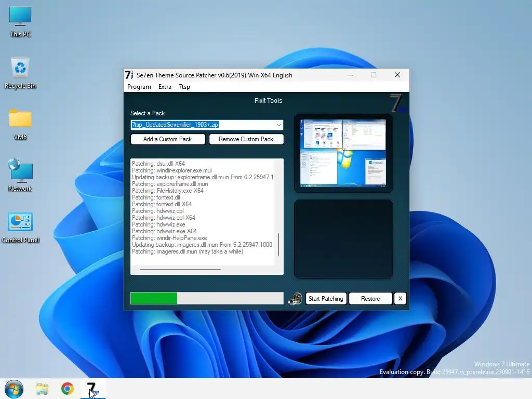
Task: Open the VM6 folder icon
Action: (20, 124)
